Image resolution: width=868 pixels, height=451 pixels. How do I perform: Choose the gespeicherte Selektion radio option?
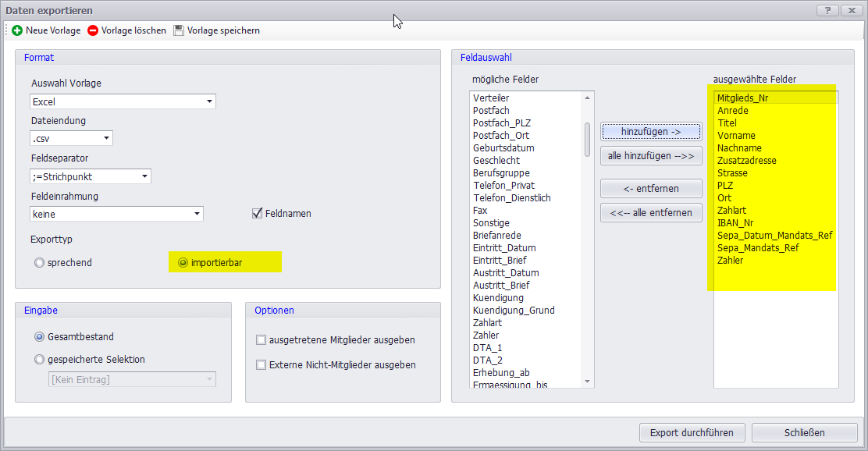[39, 360]
